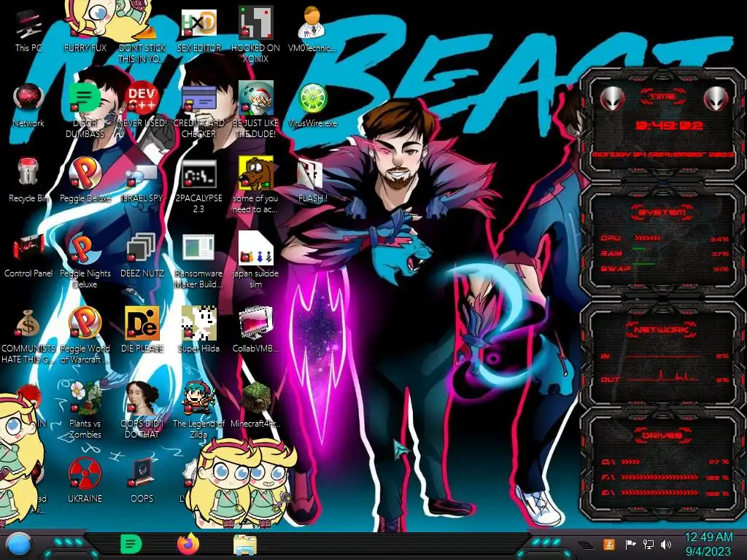This screenshot has width=747, height=560.
Task: Click the network tray icon
Action: click(649, 544)
